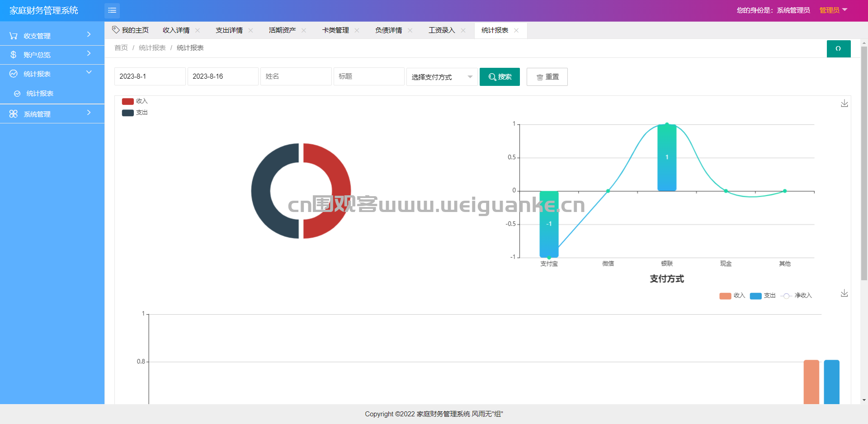868x424 pixels.
Task: Download the bottom bar chart via save icon
Action: (844, 293)
